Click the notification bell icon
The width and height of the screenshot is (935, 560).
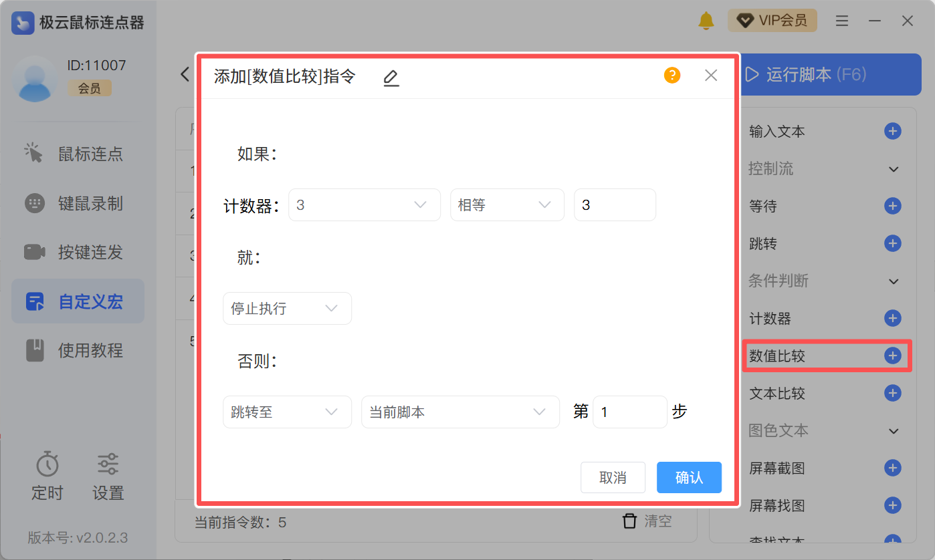(x=706, y=21)
